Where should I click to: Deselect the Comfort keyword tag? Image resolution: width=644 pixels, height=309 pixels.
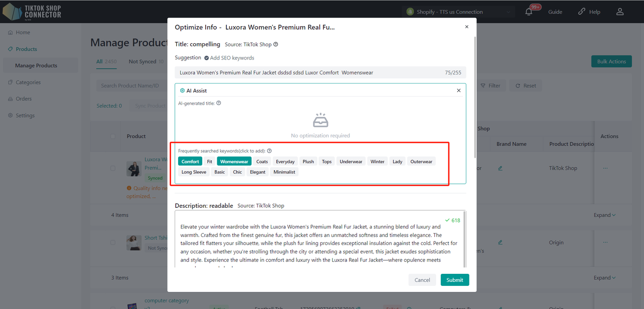[x=190, y=162]
